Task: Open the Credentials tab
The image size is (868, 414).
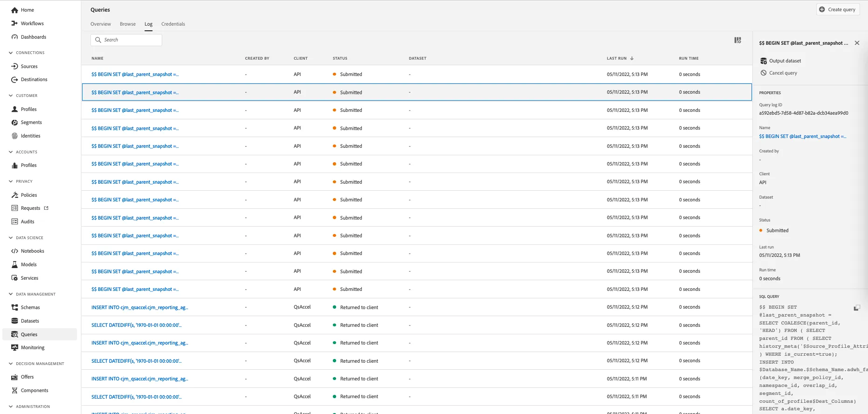Action: coord(173,24)
